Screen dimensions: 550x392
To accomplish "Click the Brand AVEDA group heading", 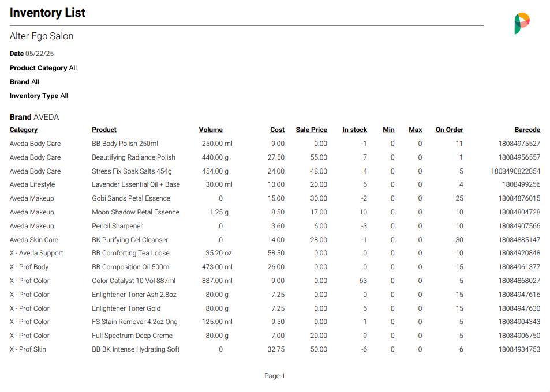I will pyautogui.click(x=35, y=117).
